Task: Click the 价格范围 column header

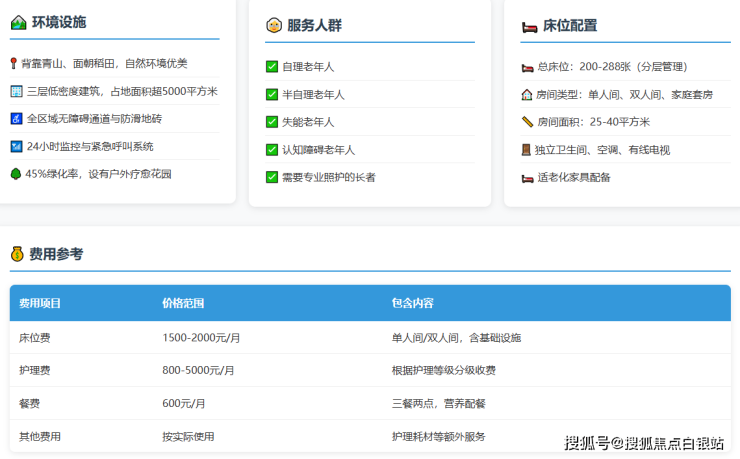Action: 183,303
